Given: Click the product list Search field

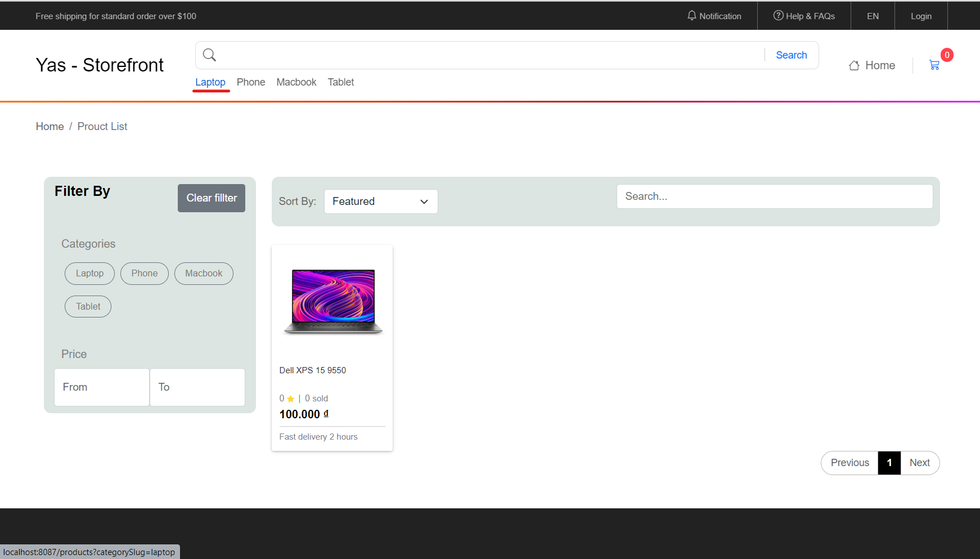Looking at the screenshot, I should click(774, 196).
